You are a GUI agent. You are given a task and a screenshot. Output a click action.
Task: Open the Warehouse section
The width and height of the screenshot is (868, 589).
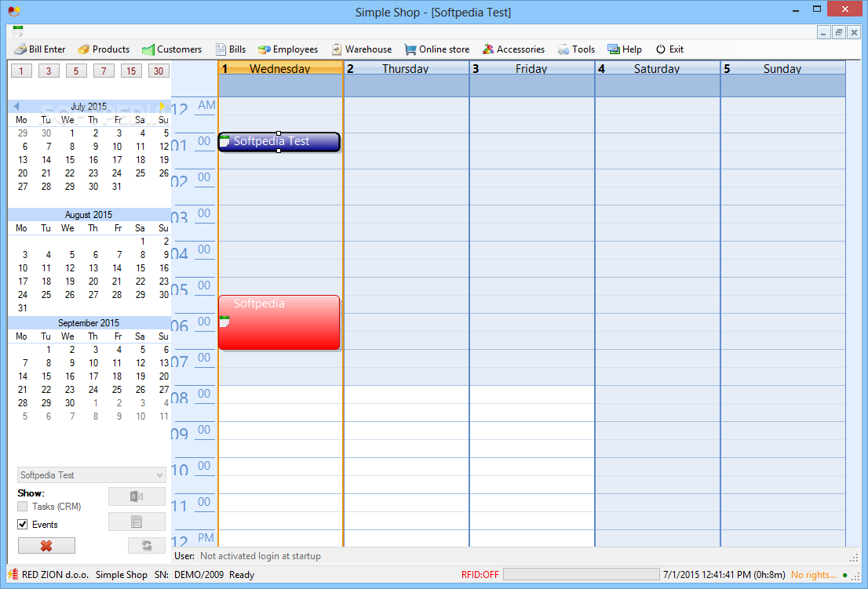pyautogui.click(x=362, y=49)
